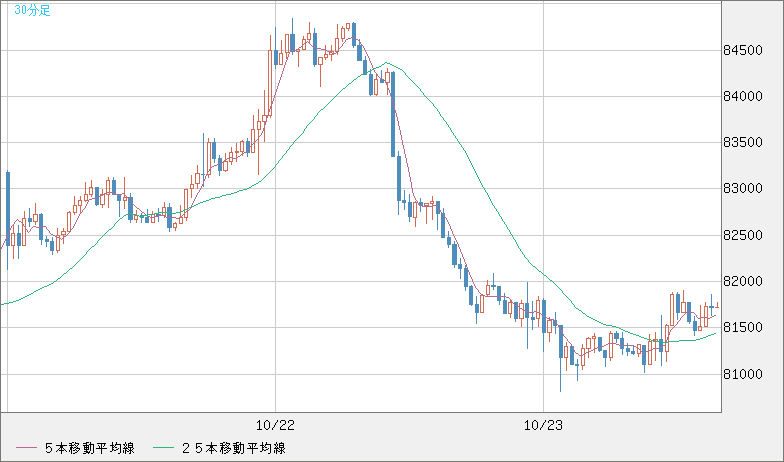Click the 10/23 date axis label
This screenshot has width=784, height=462.
point(544,426)
